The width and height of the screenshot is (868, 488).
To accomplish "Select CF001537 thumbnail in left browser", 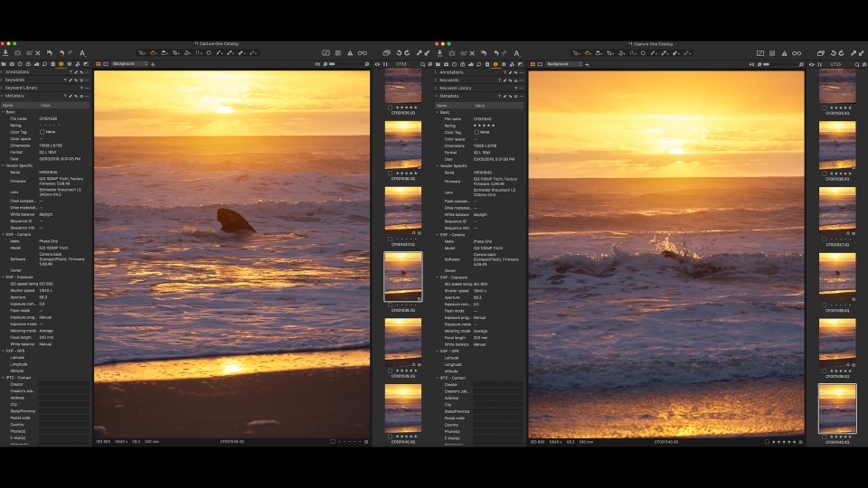I will click(403, 209).
